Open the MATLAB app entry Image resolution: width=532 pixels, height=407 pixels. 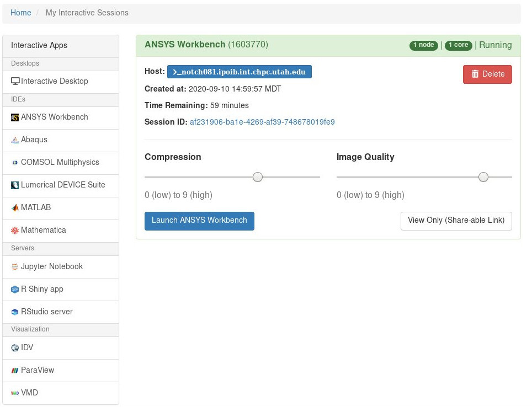pos(61,208)
